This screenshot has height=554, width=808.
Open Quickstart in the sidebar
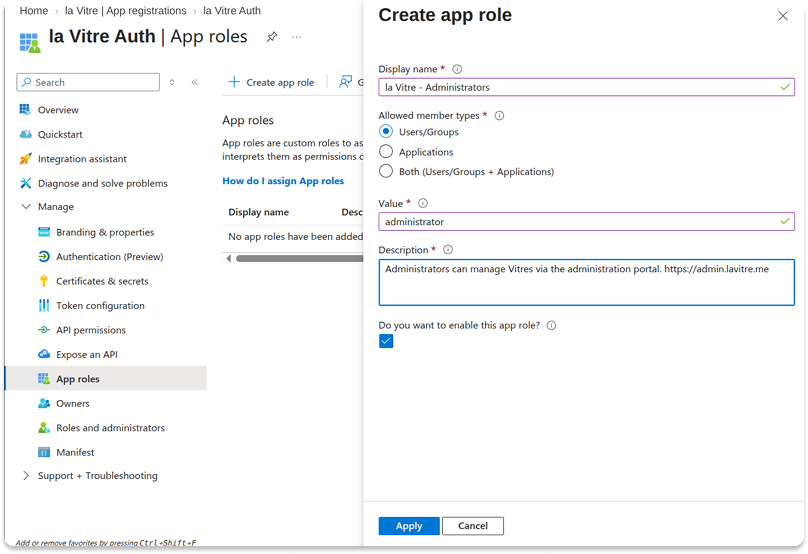pos(60,134)
